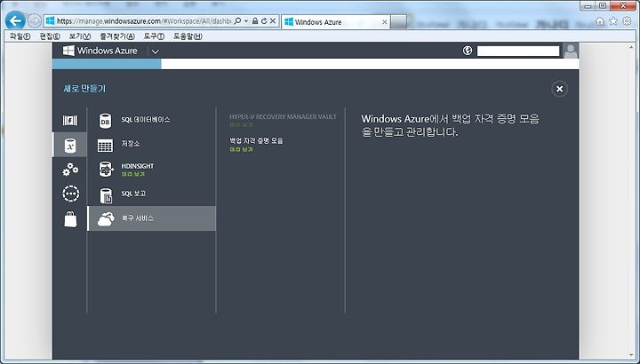Open the 파일(F) menu
The image size is (640, 364).
pyautogui.click(x=20, y=36)
